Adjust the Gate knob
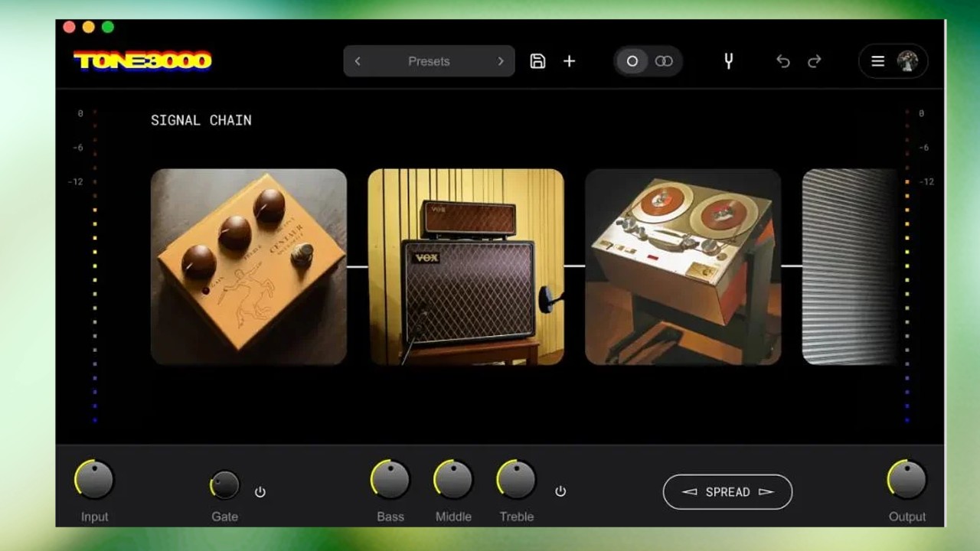 click(x=224, y=485)
